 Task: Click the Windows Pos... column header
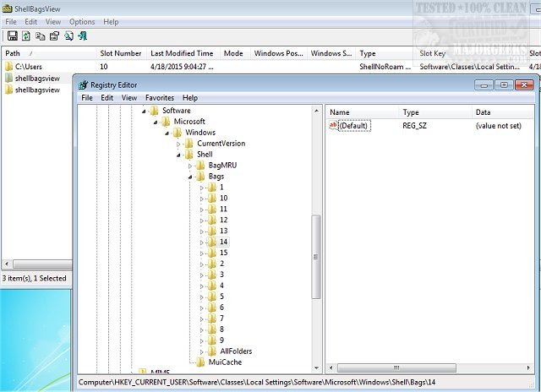278,53
